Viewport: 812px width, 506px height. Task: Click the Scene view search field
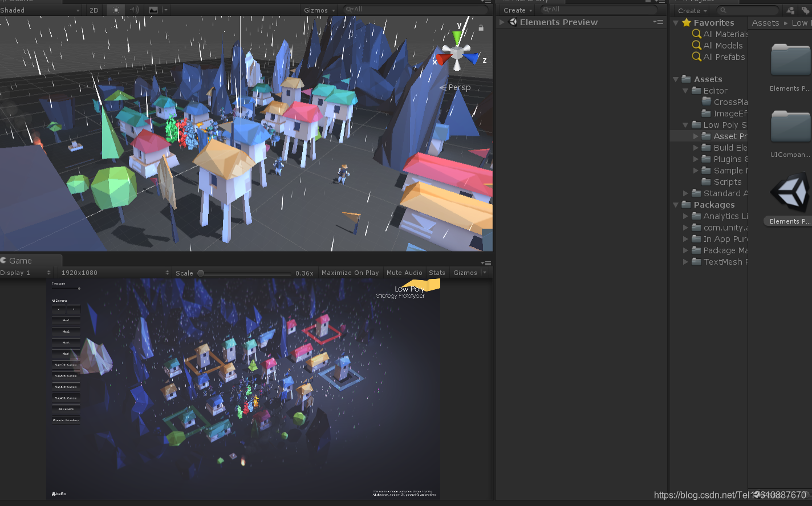coord(416,10)
